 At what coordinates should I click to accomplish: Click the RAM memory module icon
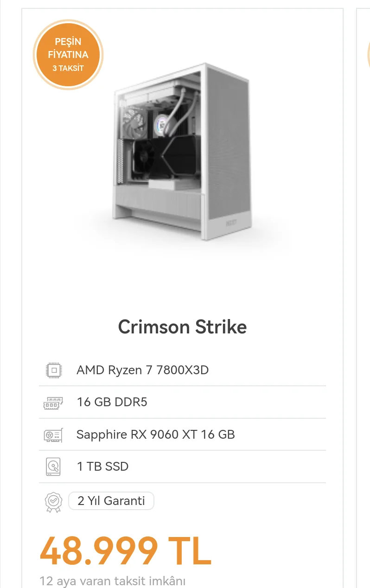[x=53, y=402]
